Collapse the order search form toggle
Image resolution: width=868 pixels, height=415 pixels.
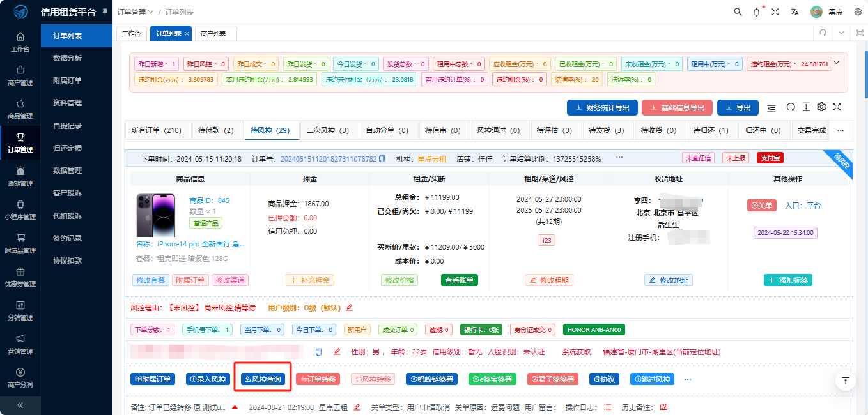[771, 107]
